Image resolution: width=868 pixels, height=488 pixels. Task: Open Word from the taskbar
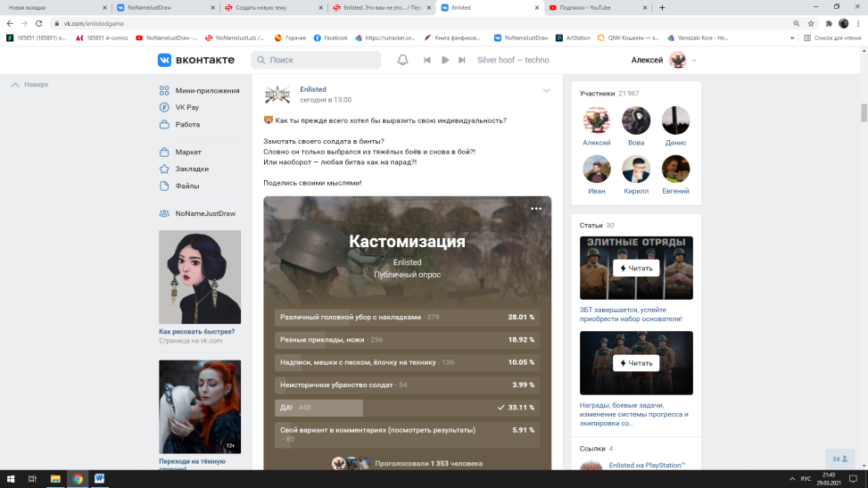pyautogui.click(x=99, y=478)
